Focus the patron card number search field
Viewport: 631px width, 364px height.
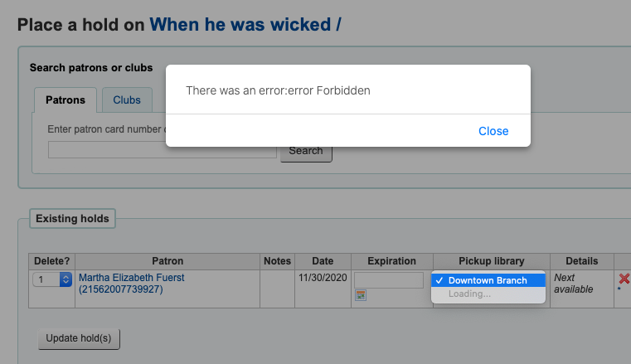point(162,151)
